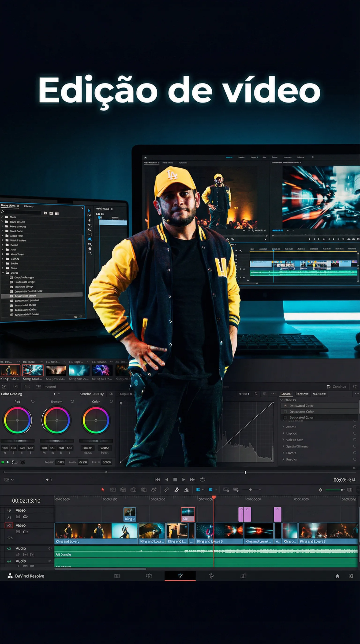The image size is (360, 644).
Task: Click the camera icon in bottom page bar
Action: pyautogui.click(x=117, y=576)
